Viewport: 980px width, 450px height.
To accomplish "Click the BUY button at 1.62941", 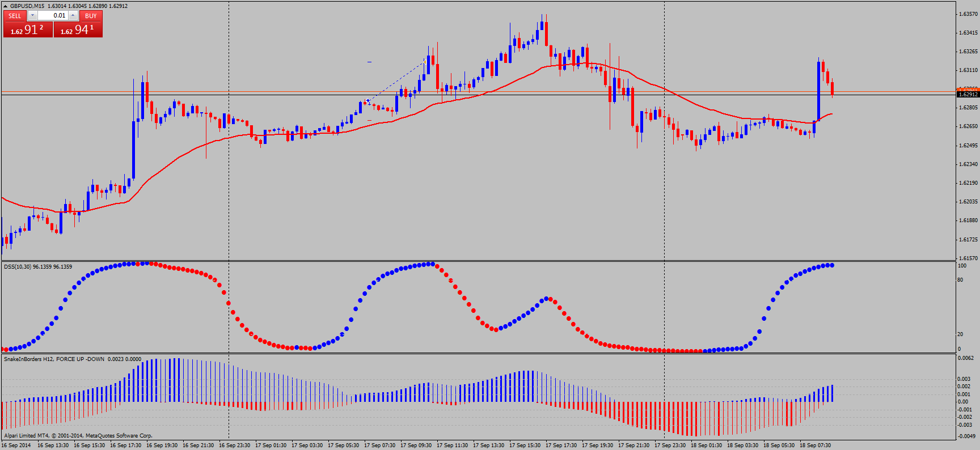I will pyautogui.click(x=78, y=30).
